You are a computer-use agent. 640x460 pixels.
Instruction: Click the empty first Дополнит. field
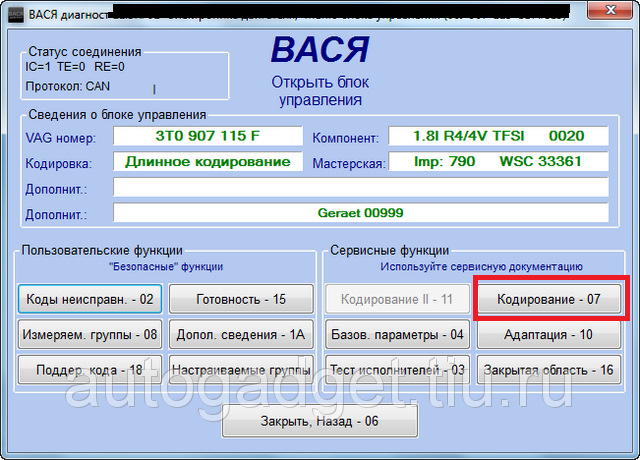tap(361, 187)
